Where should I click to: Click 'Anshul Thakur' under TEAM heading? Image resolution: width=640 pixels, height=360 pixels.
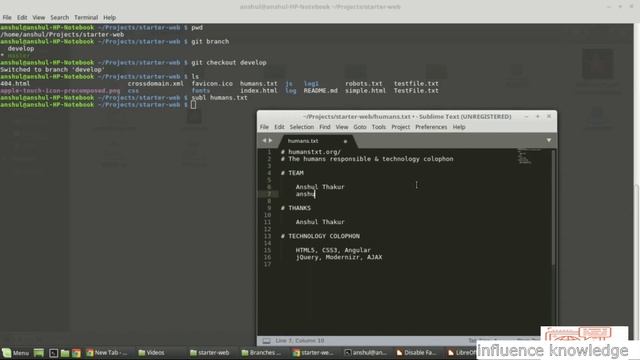pos(320,187)
